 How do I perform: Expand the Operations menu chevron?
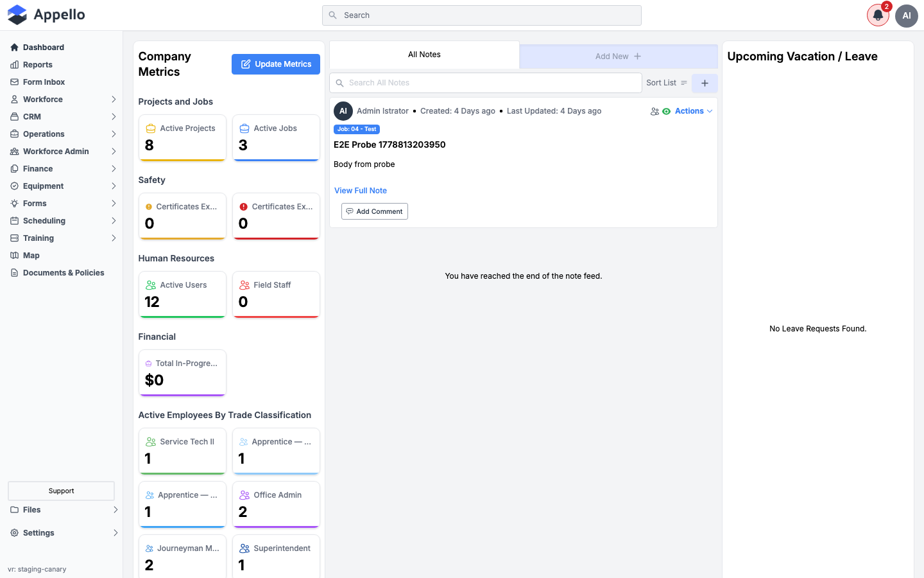[x=114, y=134]
